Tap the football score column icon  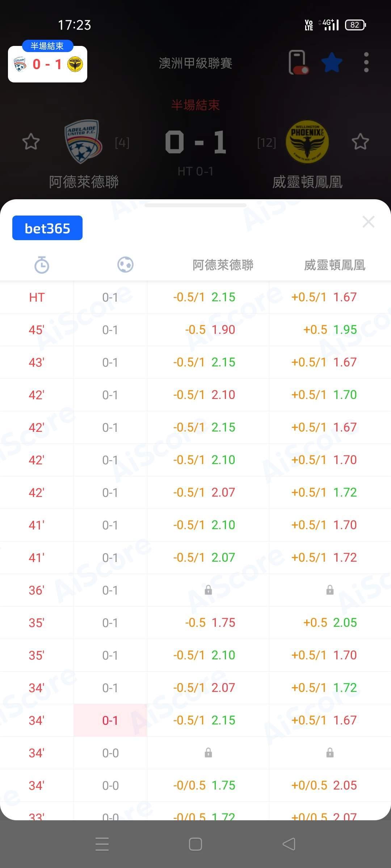(125, 265)
